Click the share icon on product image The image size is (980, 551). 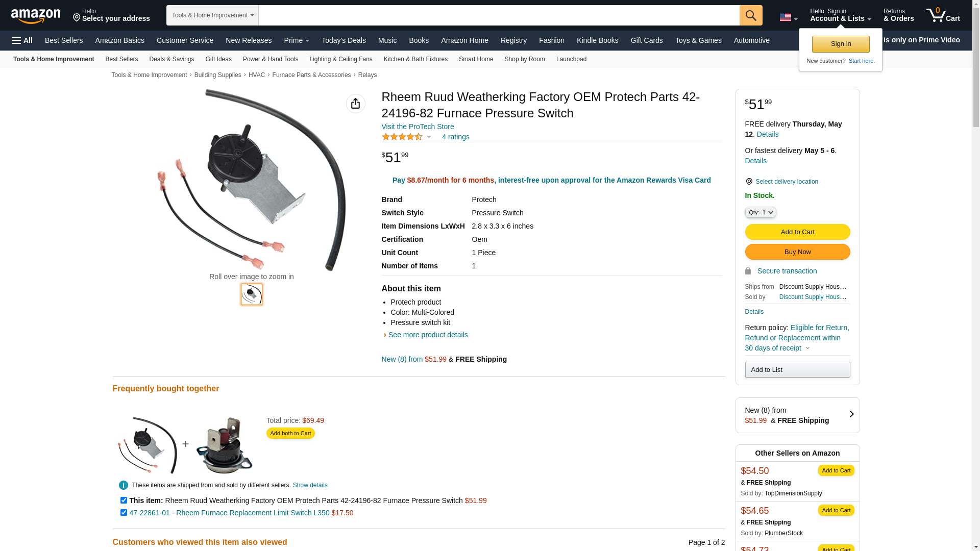[x=355, y=104]
